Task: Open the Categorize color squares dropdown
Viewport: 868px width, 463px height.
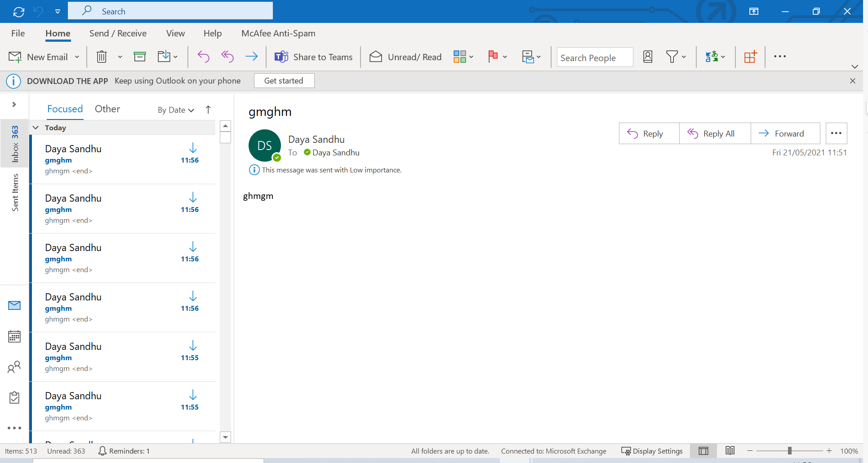Action: pos(463,57)
